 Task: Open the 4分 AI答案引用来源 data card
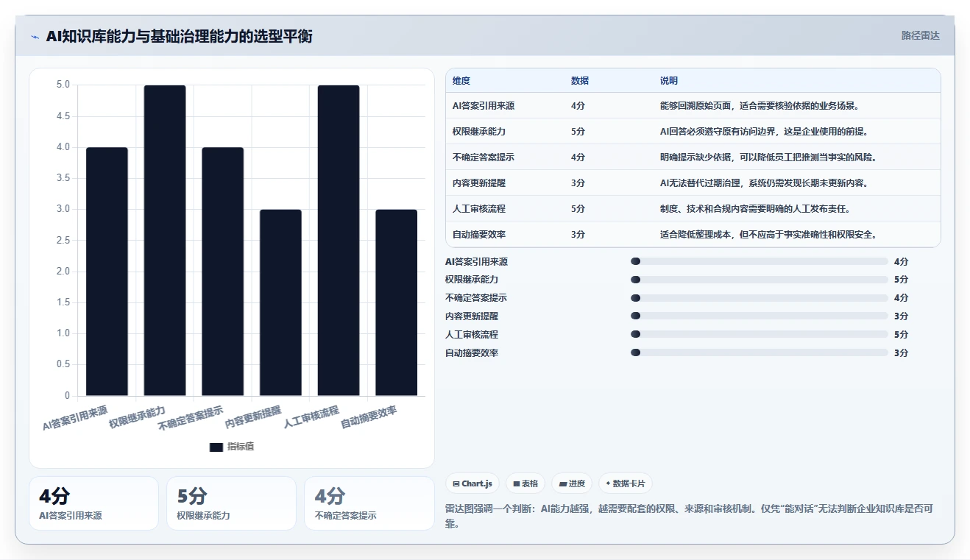93,503
